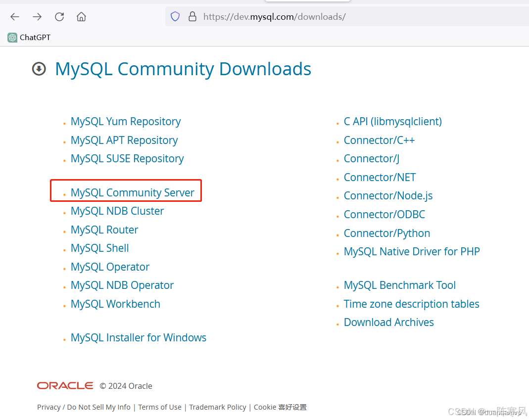
Task: Open Cookie 喜好设置 preferences link
Action: 280,407
